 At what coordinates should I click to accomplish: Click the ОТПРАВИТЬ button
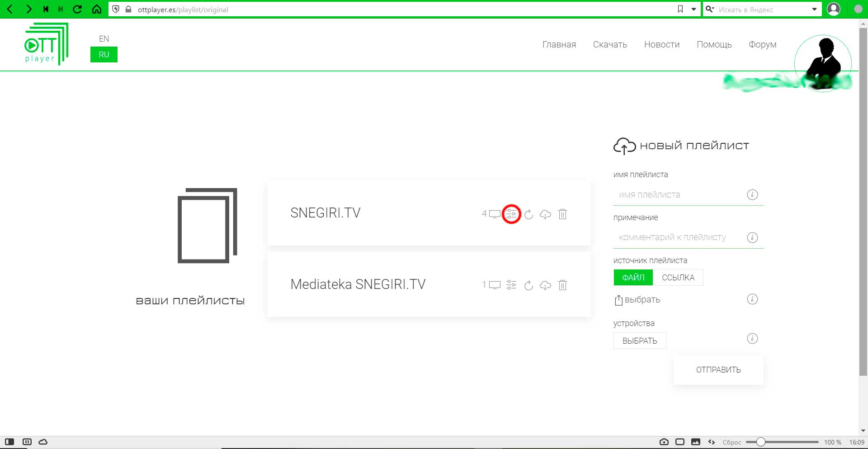[x=718, y=370]
